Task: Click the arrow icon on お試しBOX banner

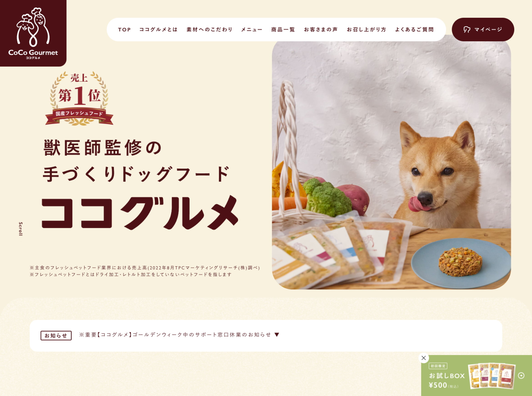Action: point(521,375)
